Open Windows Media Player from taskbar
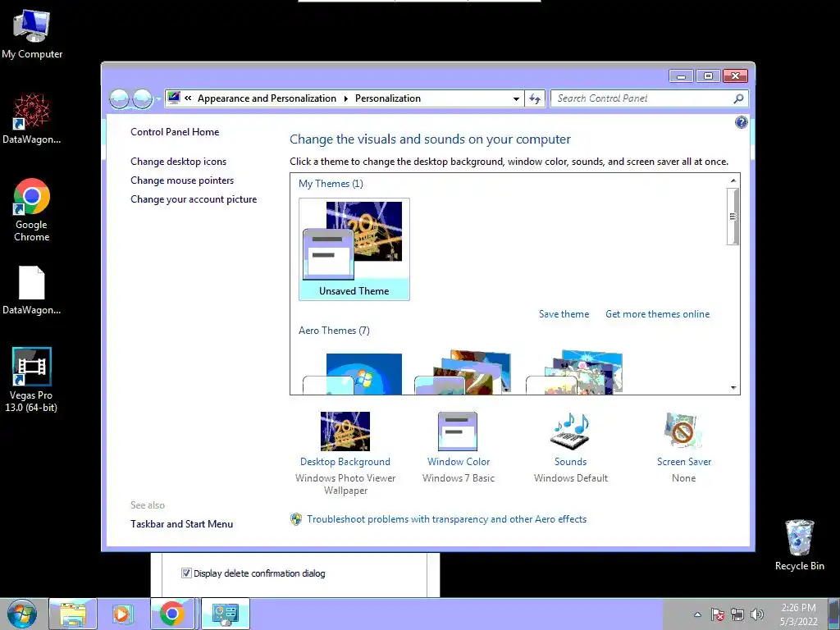Viewport: 840px width, 630px height. [121, 614]
